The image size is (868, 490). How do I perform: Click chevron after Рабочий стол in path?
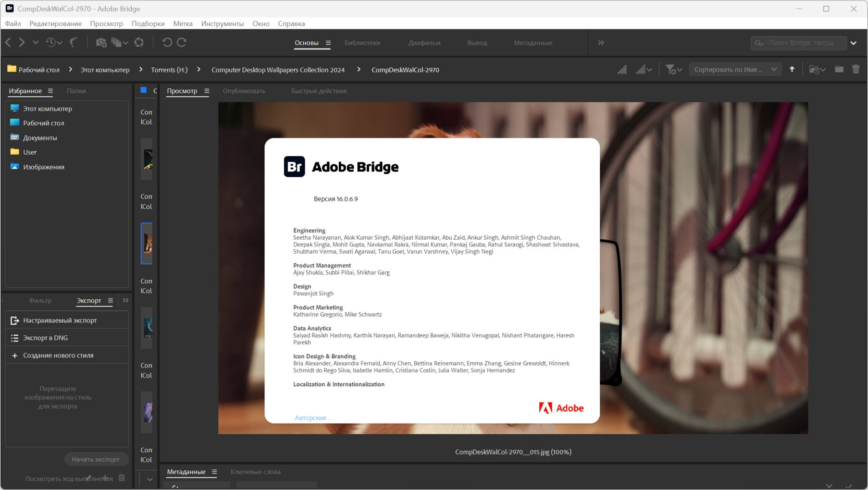70,70
